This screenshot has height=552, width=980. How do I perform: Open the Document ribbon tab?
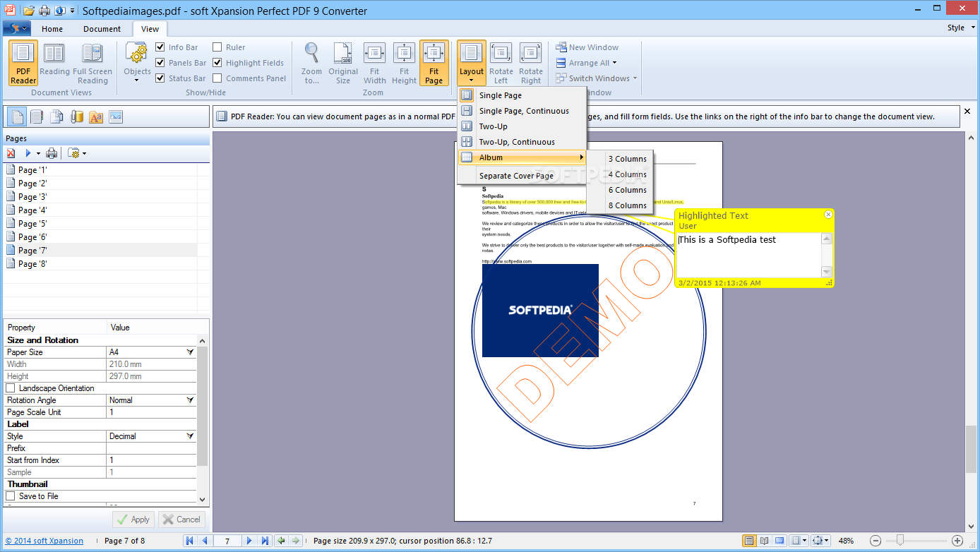(102, 29)
